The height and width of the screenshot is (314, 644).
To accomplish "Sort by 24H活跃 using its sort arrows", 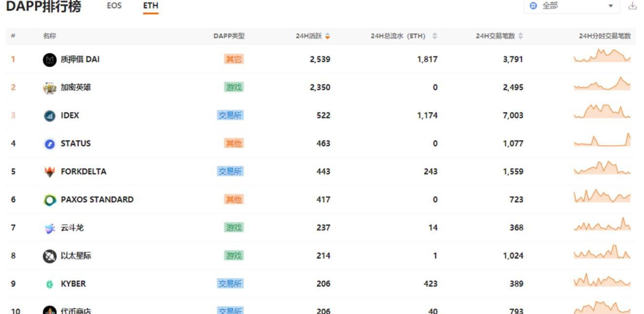I will tap(328, 36).
